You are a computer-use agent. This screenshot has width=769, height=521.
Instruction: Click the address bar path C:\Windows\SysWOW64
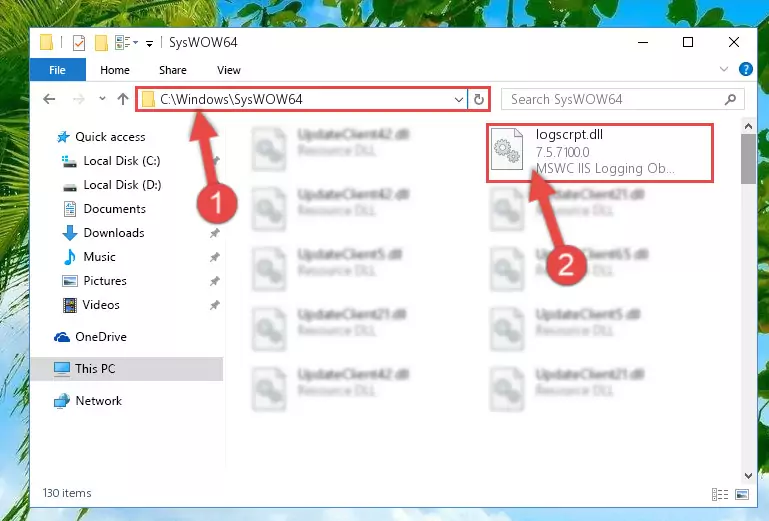coord(231,100)
